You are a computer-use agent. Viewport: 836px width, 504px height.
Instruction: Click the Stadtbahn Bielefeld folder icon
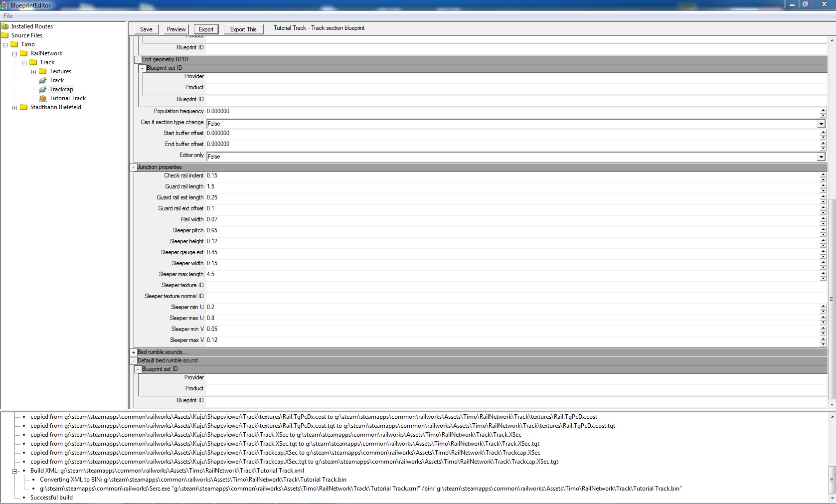click(x=24, y=107)
